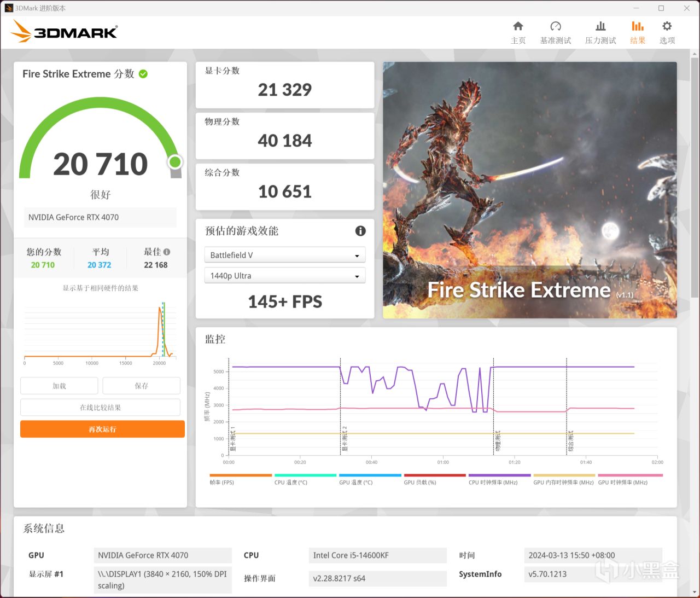This screenshot has height=598, width=700.
Task: Toggle the GPU 温度 legend swatch
Action: coord(370,475)
